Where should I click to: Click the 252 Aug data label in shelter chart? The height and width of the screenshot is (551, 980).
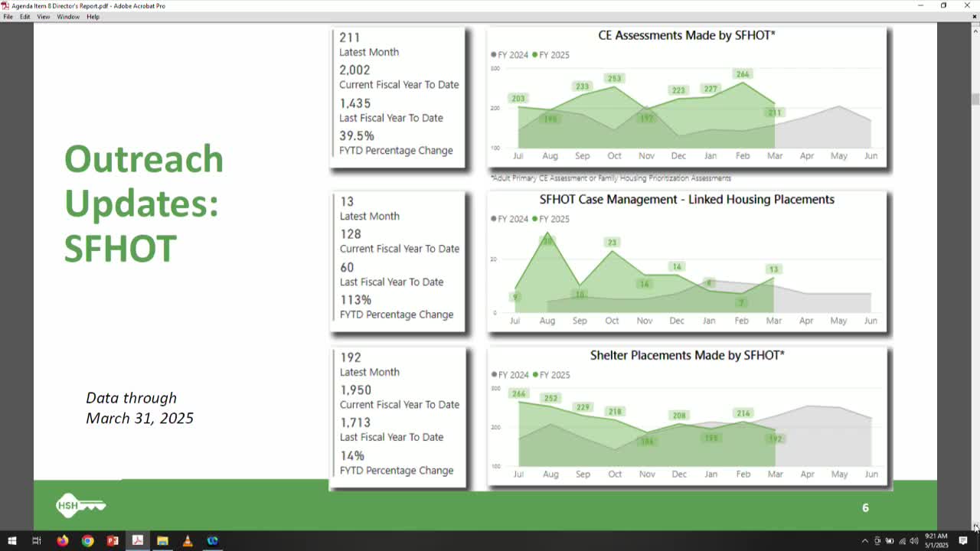point(550,398)
